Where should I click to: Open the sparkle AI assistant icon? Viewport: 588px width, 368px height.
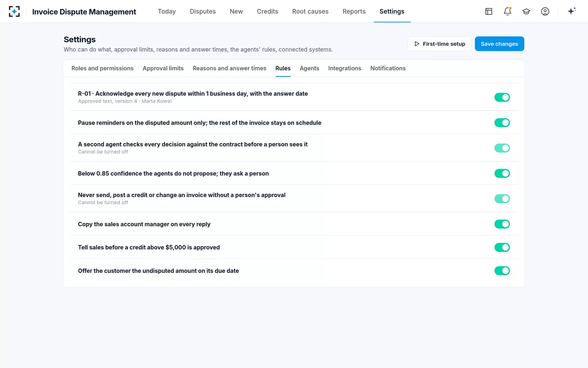[572, 11]
